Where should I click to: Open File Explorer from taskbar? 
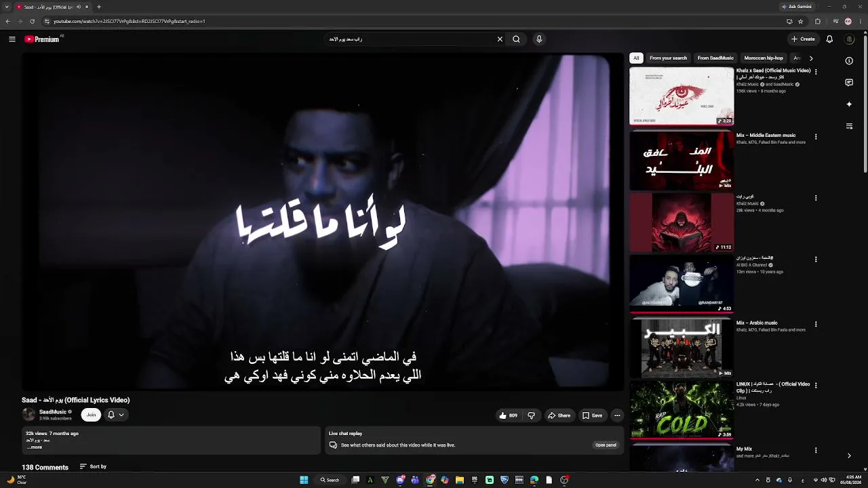[460, 480]
